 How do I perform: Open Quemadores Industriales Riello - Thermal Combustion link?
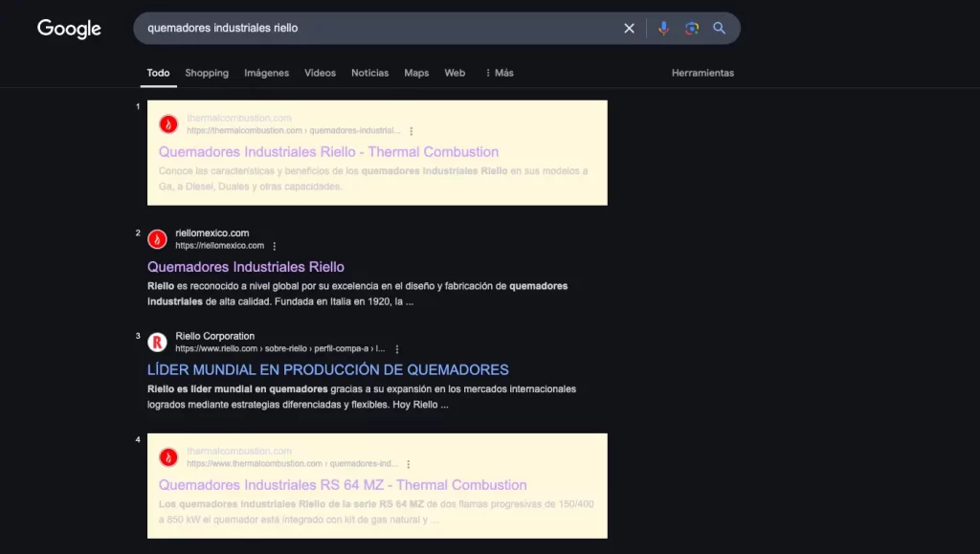coord(328,152)
